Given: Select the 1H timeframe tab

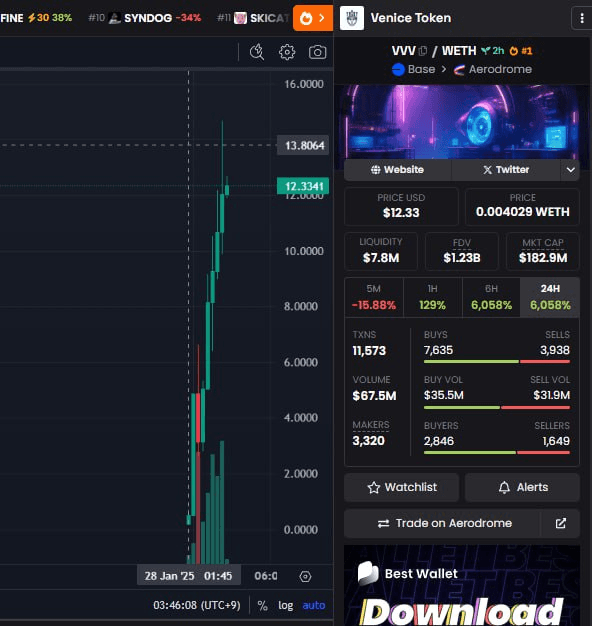Looking at the screenshot, I should point(432,297).
